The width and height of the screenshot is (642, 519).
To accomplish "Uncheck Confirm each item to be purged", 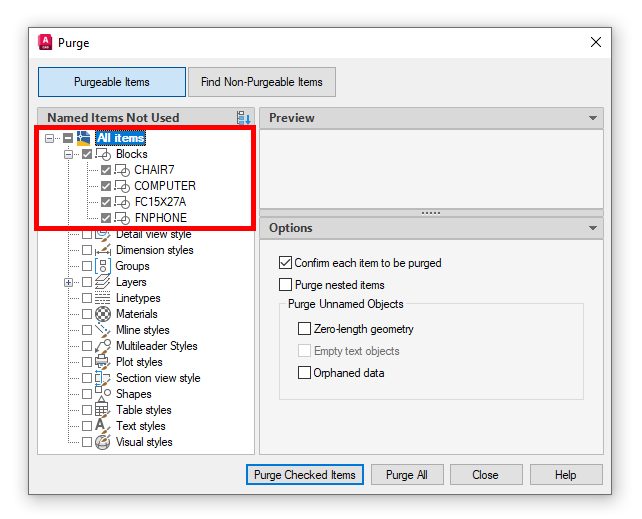I will (x=285, y=263).
